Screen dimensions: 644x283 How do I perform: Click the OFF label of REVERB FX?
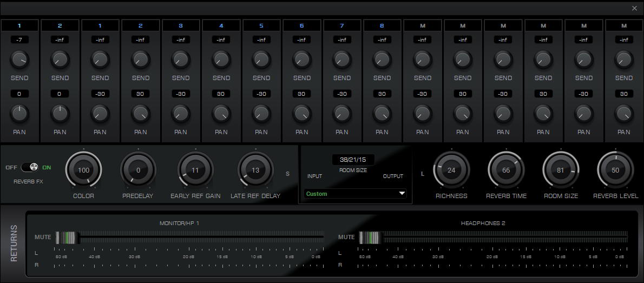point(11,168)
